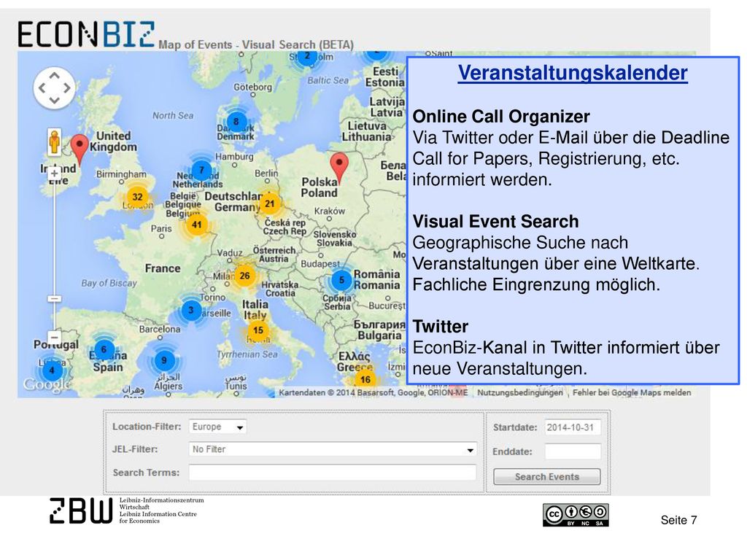The width and height of the screenshot is (747, 560).
Task: Open the Nutzungsbedingungen link on the map
Action: (519, 393)
